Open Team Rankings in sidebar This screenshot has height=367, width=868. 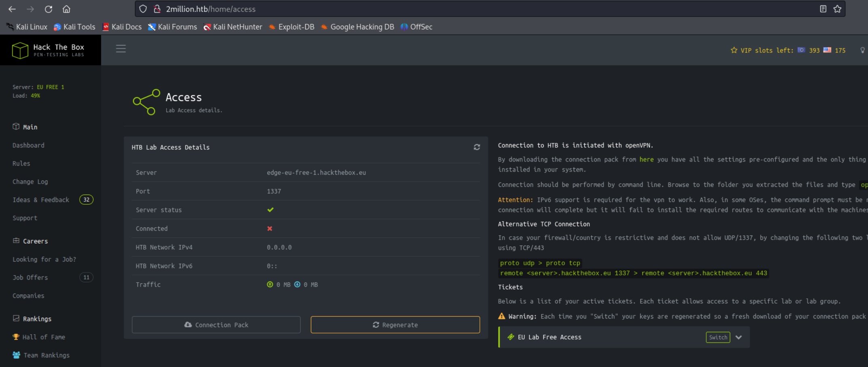point(41,355)
